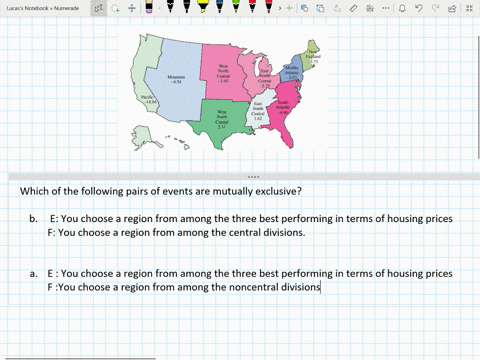Select the yellow highlighter
The width and height of the screenshot is (480, 360).
(x=203, y=7)
